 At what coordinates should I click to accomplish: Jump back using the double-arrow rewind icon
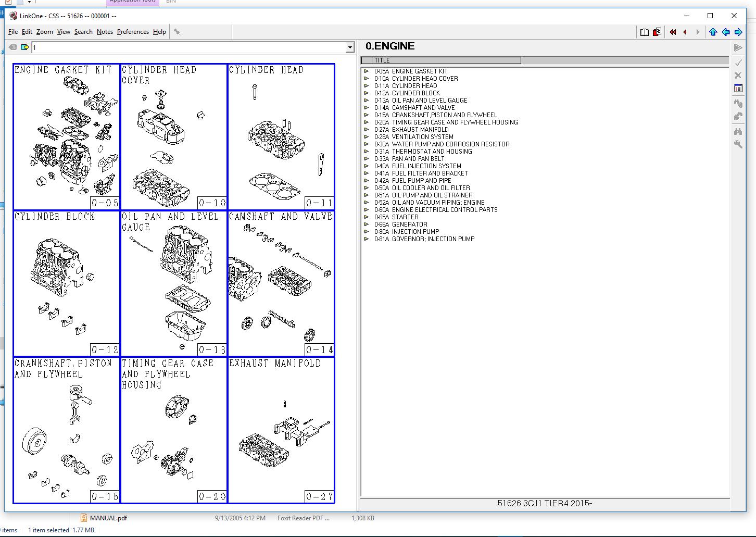click(x=672, y=32)
